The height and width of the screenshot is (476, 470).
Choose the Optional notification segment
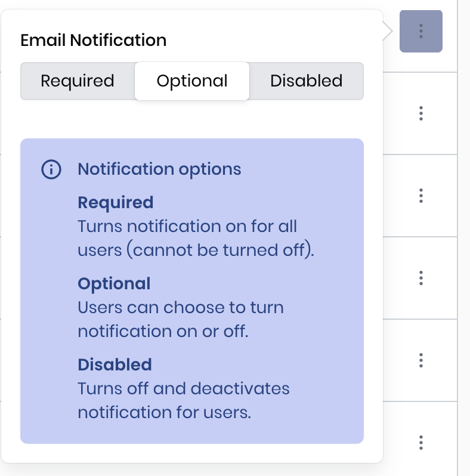tap(192, 81)
